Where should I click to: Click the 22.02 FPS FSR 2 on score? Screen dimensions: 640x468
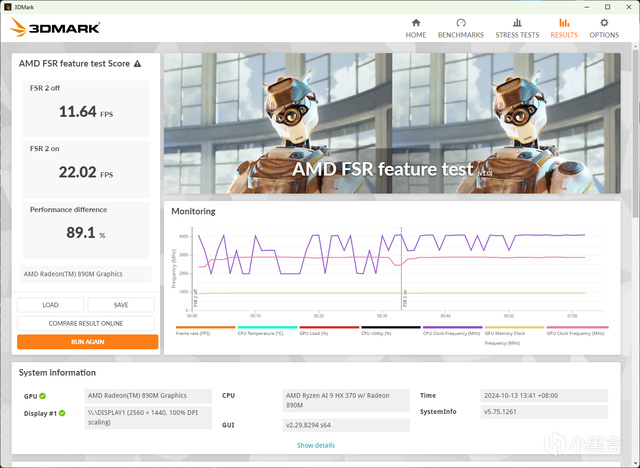[x=86, y=172]
